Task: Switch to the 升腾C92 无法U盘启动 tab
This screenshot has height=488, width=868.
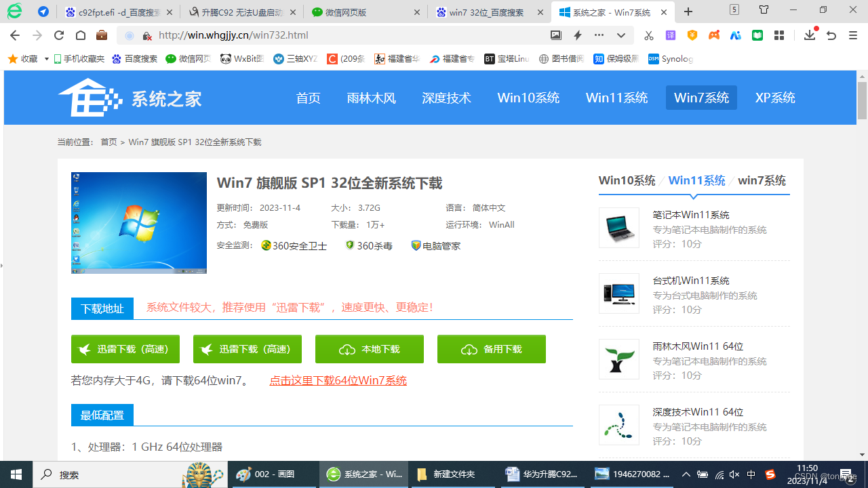Action: pos(242,12)
